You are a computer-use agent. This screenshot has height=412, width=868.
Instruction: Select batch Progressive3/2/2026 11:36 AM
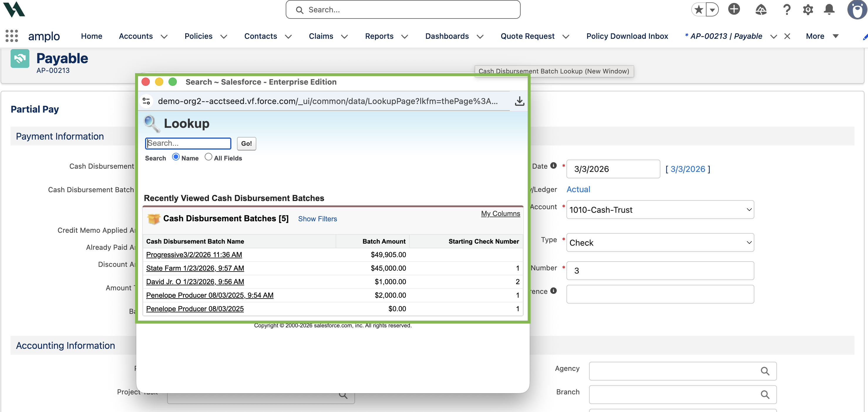194,254
